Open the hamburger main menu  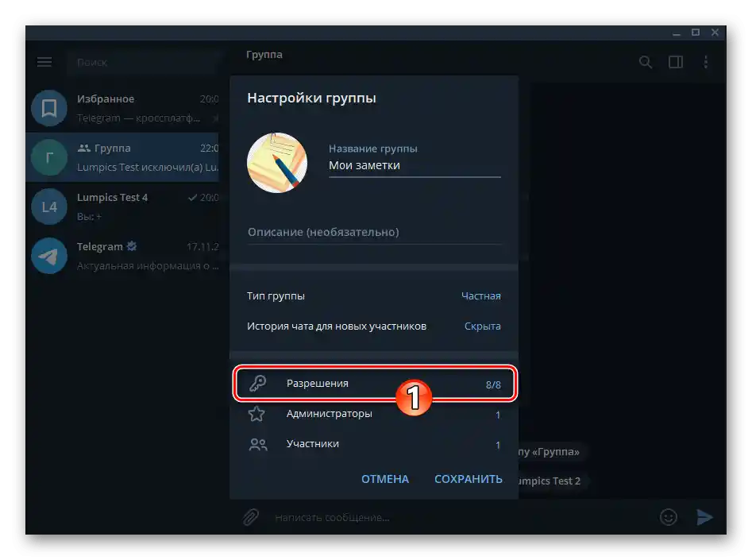(x=44, y=61)
